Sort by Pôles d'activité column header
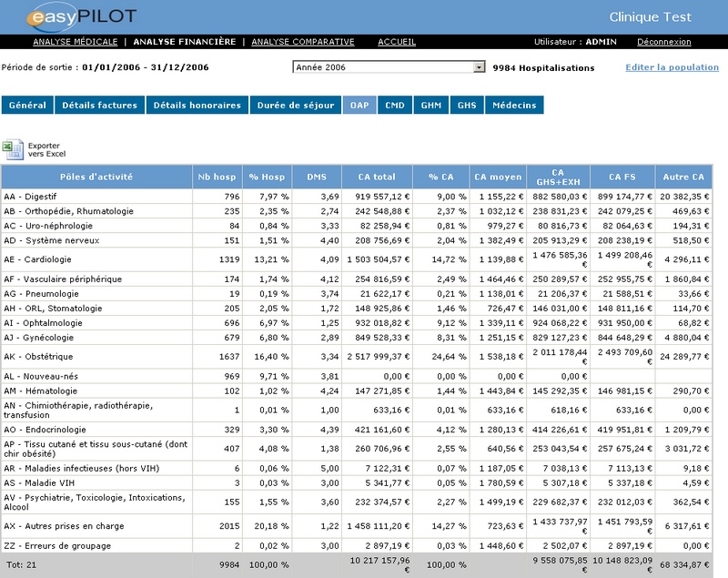Image resolution: width=728 pixels, height=578 pixels. click(96, 177)
